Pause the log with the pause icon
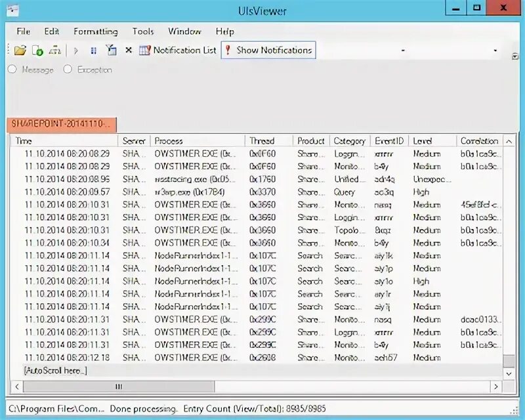Screen dimensions: 525x420 tap(94, 51)
